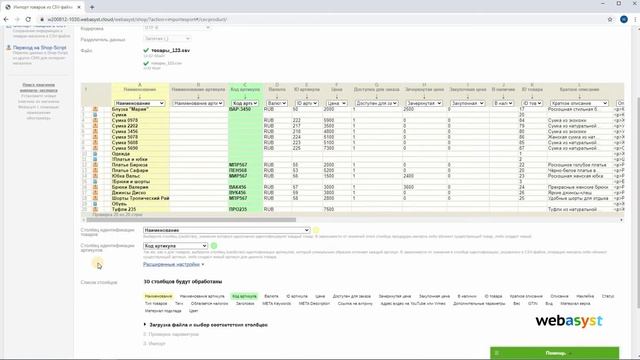Click the product icon in the Платье Сафари row
The height and width of the screenshot is (360, 640).
pyautogui.click(x=95, y=170)
